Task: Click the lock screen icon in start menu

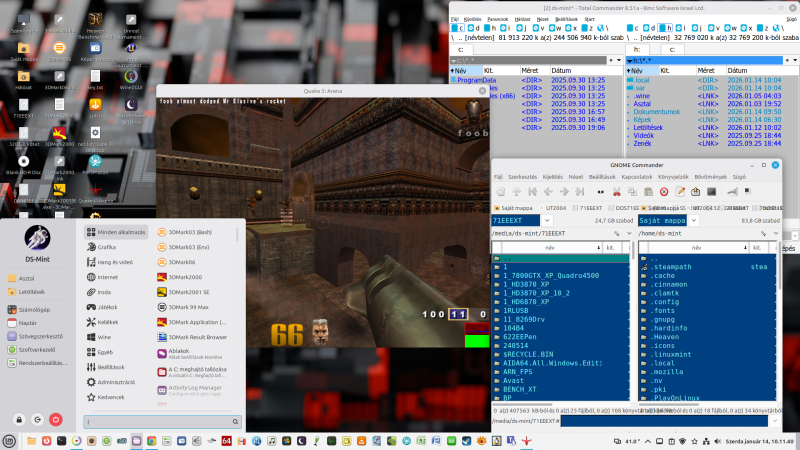Action: tap(19, 419)
